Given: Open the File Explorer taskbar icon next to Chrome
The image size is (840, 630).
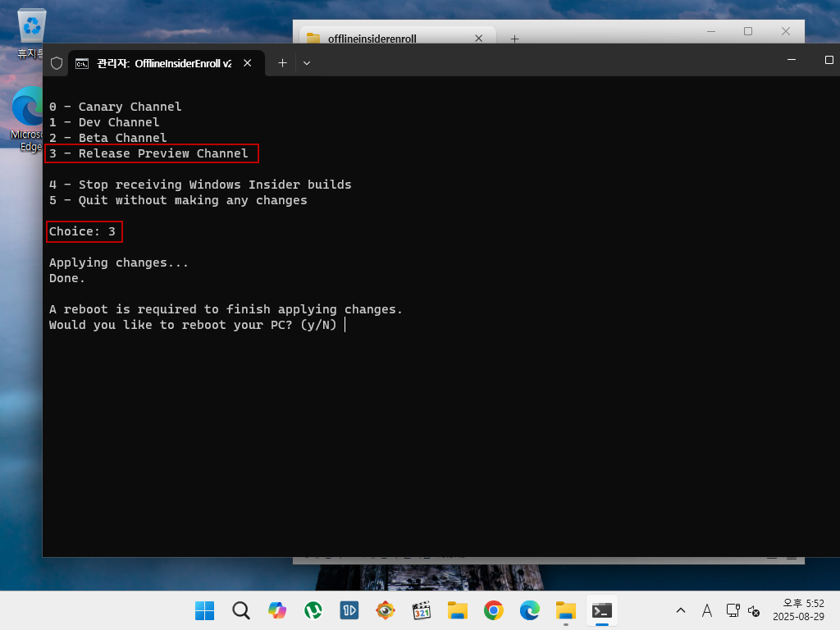Looking at the screenshot, I should [458, 610].
